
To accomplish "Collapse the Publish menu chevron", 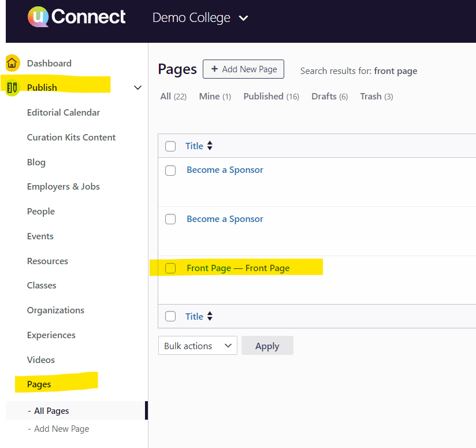I will pos(137,88).
